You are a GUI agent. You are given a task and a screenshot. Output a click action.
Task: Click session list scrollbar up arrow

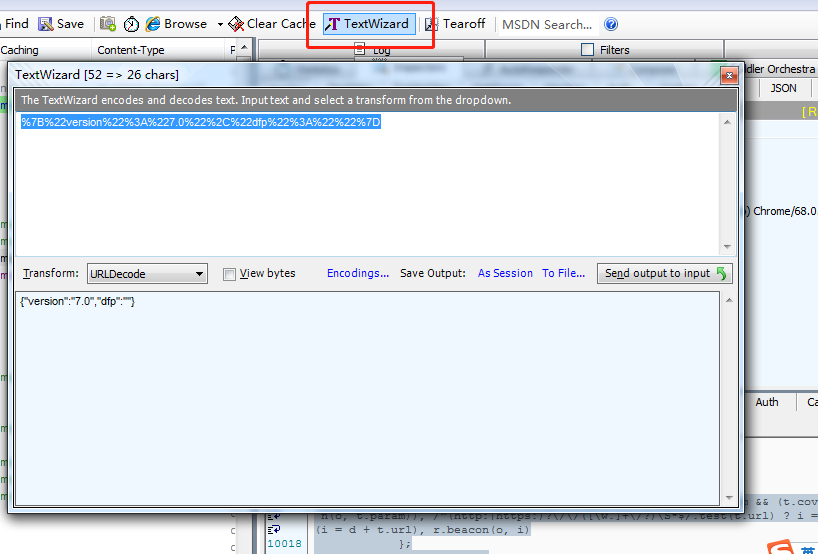tap(244, 48)
